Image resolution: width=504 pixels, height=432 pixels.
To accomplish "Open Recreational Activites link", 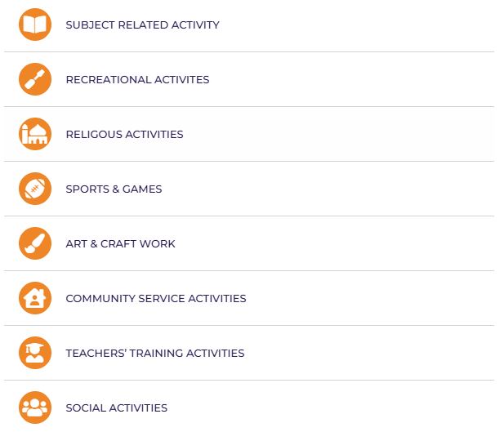I will click(x=137, y=80).
